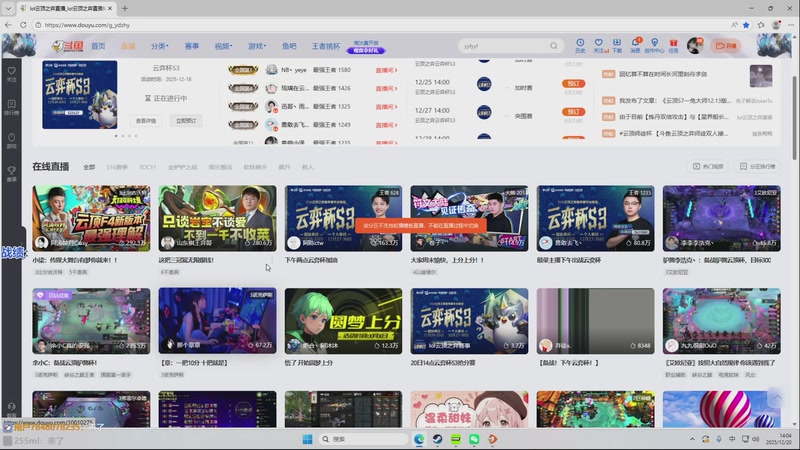This screenshot has height=450, width=800.
Task: Open the post starting 我发布了文章
Action: point(675,101)
